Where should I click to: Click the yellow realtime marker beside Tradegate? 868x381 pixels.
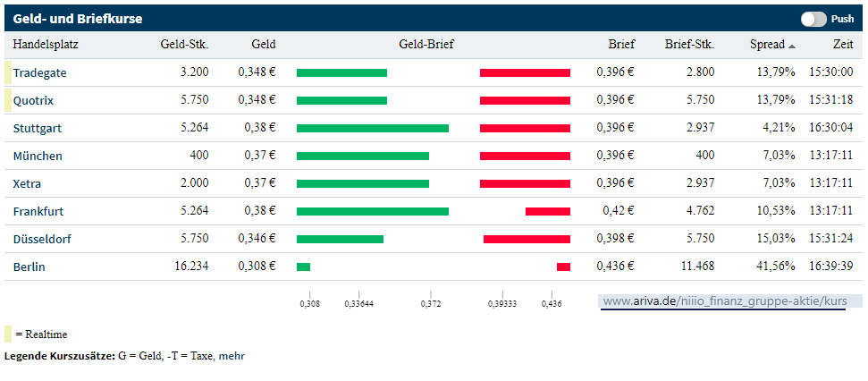8,72
